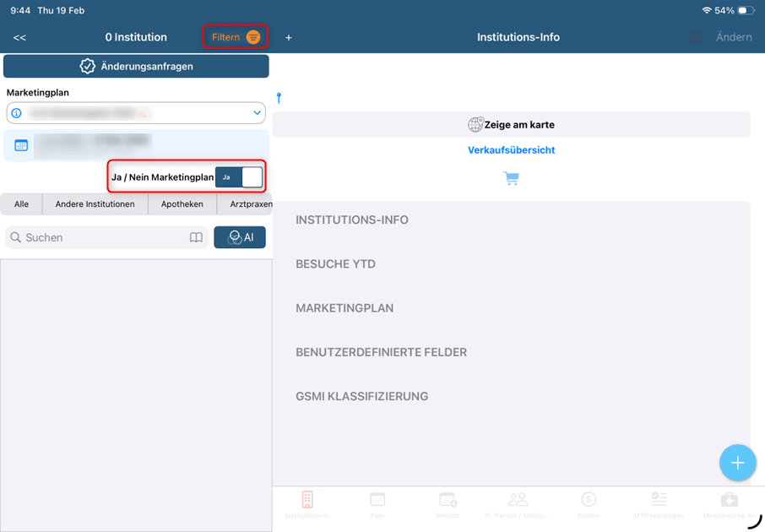Click the shopping cart icon
765x532 pixels.
511,178
